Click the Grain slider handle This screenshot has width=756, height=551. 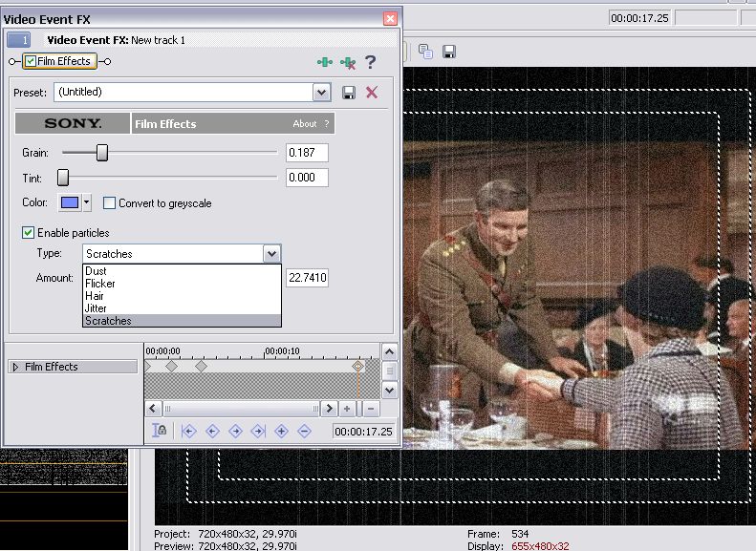(102, 153)
